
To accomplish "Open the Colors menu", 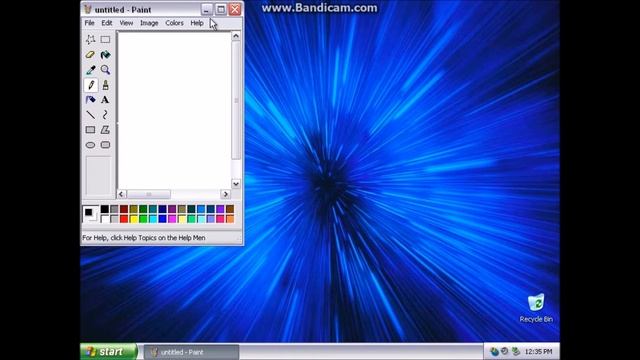I will (x=174, y=23).
